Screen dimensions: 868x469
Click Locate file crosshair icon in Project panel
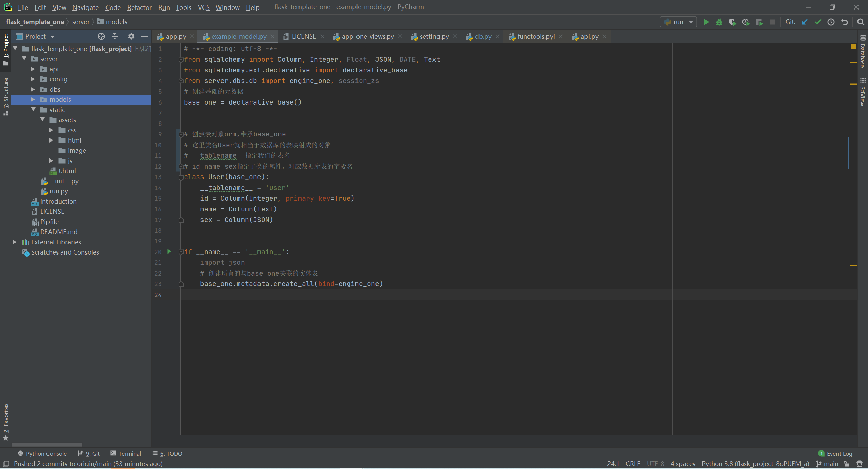click(101, 36)
